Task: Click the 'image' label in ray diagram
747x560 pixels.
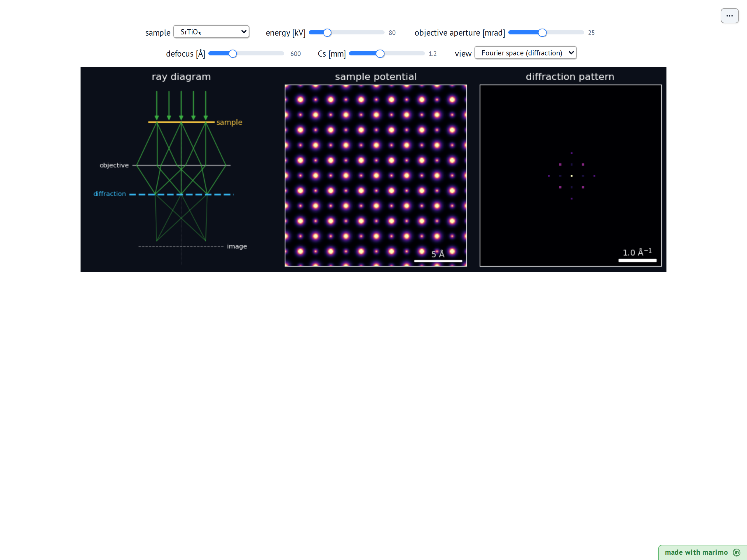Action: pos(237,246)
